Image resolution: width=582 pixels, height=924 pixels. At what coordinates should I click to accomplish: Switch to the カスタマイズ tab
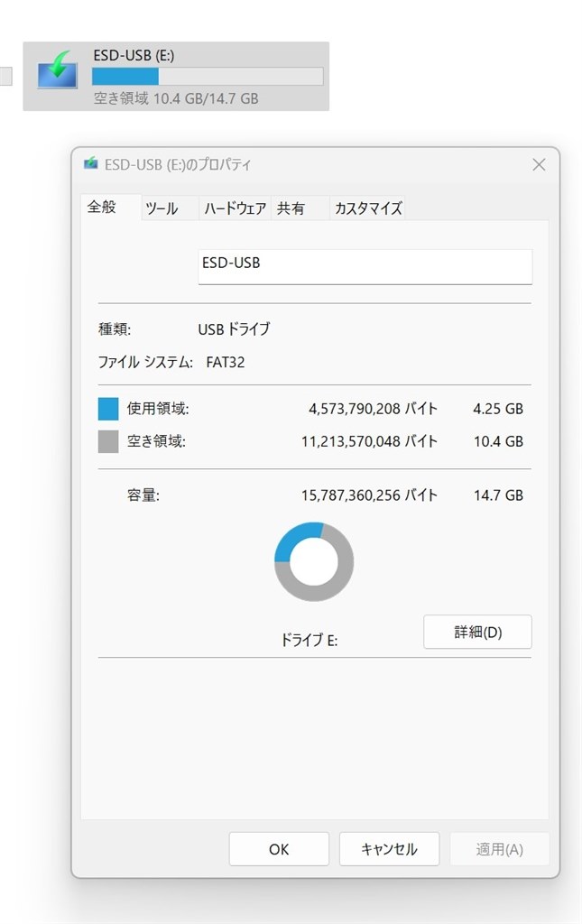click(368, 208)
